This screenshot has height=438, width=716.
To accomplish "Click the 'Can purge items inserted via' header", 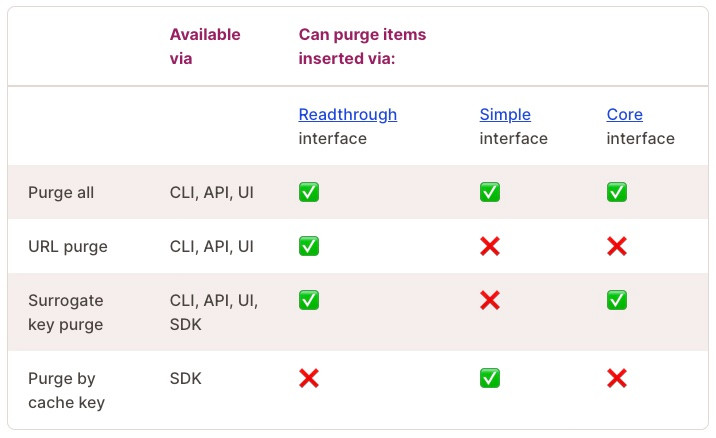I will [362, 46].
